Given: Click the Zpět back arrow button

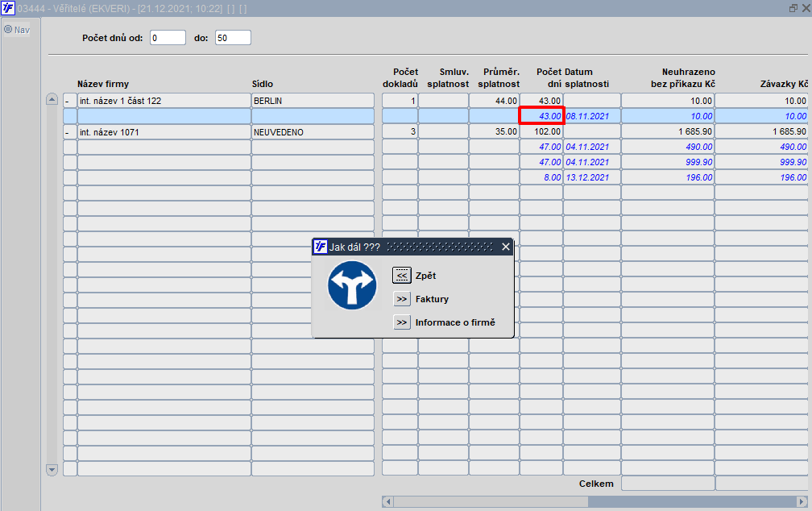Looking at the screenshot, I should click(401, 275).
